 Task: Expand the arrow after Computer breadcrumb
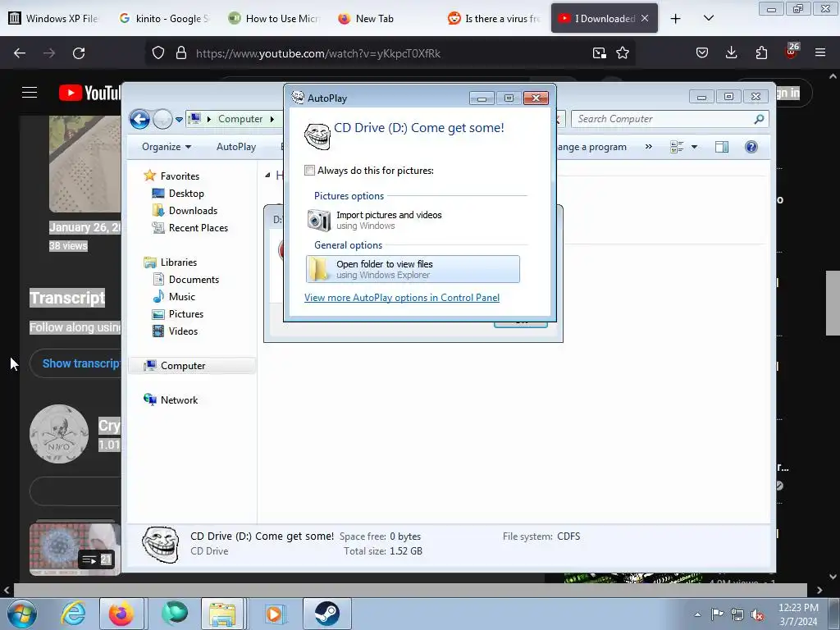pos(272,119)
